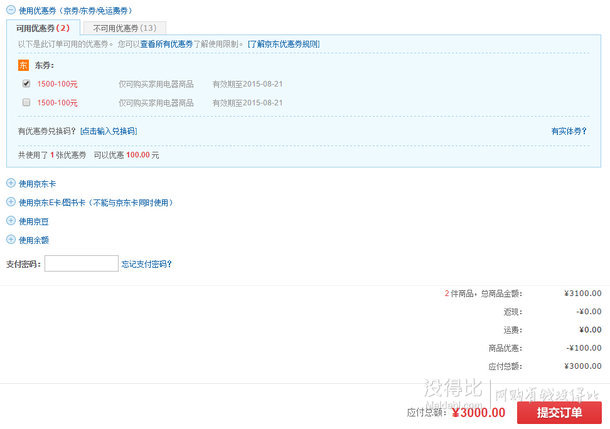Screen dimensions: 610x429
Task: Select second coupon's 仅可购买家用电器商品 text
Action: point(156,103)
